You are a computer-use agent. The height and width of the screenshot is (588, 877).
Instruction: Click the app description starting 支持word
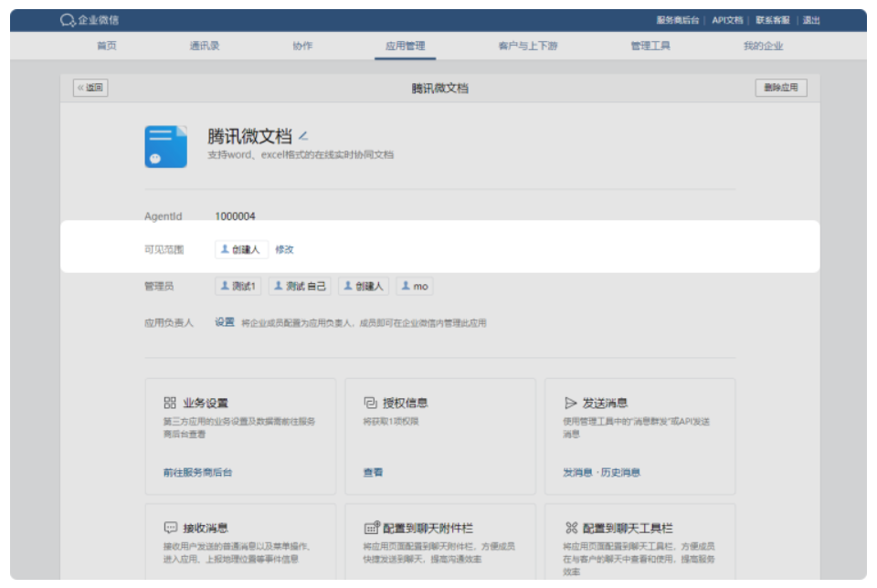point(301,155)
